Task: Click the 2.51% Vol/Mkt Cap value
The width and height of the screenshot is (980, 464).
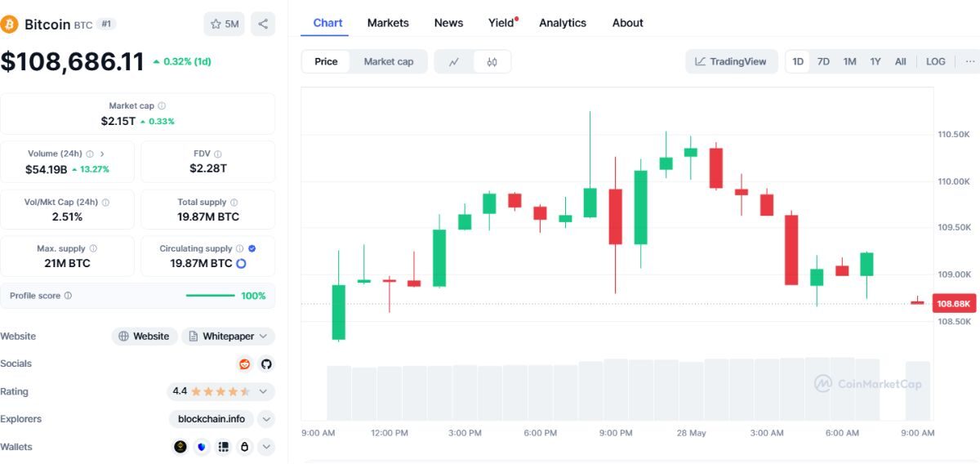Action: (x=67, y=216)
